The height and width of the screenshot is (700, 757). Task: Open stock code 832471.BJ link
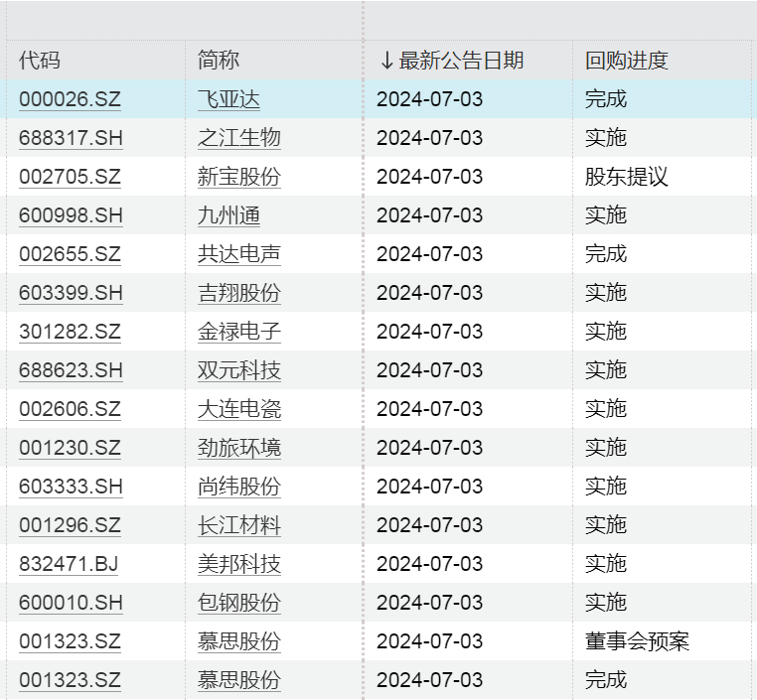pyautogui.click(x=69, y=564)
